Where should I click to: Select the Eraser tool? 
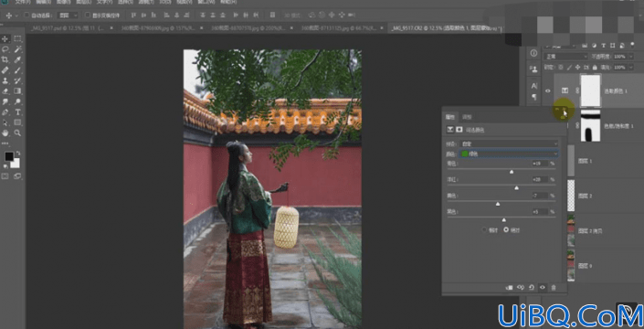tap(5, 91)
